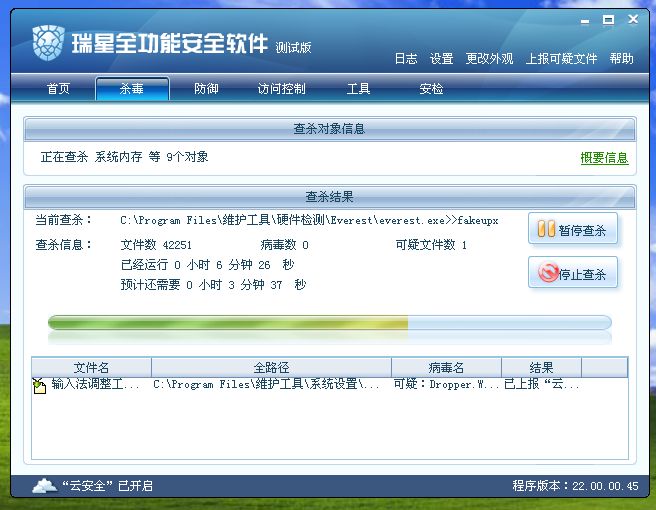Click the 当前查杀 label
The height and width of the screenshot is (510, 656).
point(64,220)
